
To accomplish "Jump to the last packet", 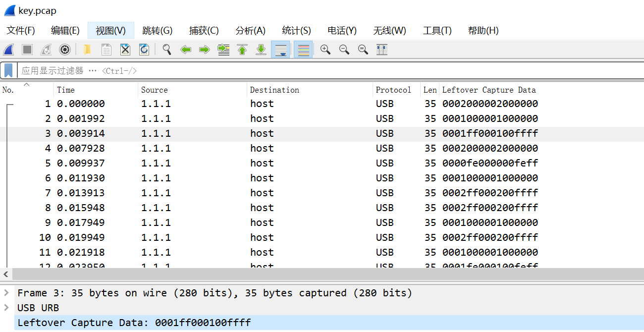I will [261, 50].
